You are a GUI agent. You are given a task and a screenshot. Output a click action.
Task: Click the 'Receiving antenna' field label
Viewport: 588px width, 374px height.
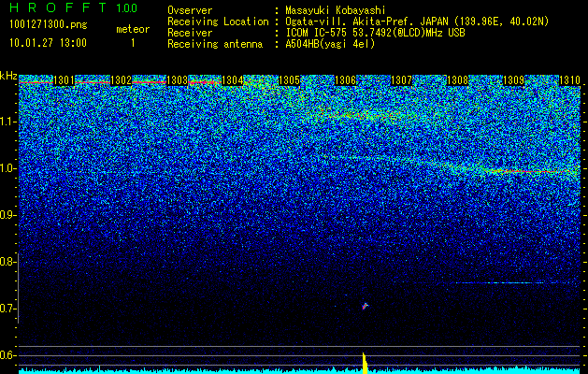tap(215, 44)
